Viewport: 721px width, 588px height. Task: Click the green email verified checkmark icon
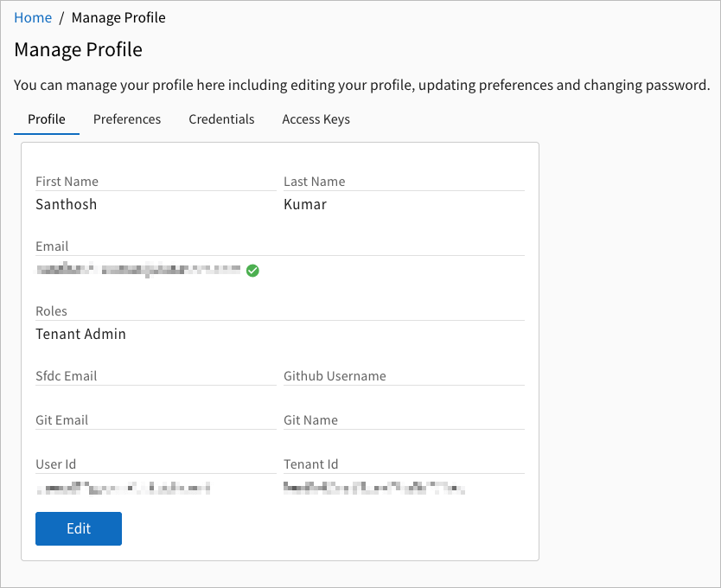(x=252, y=271)
